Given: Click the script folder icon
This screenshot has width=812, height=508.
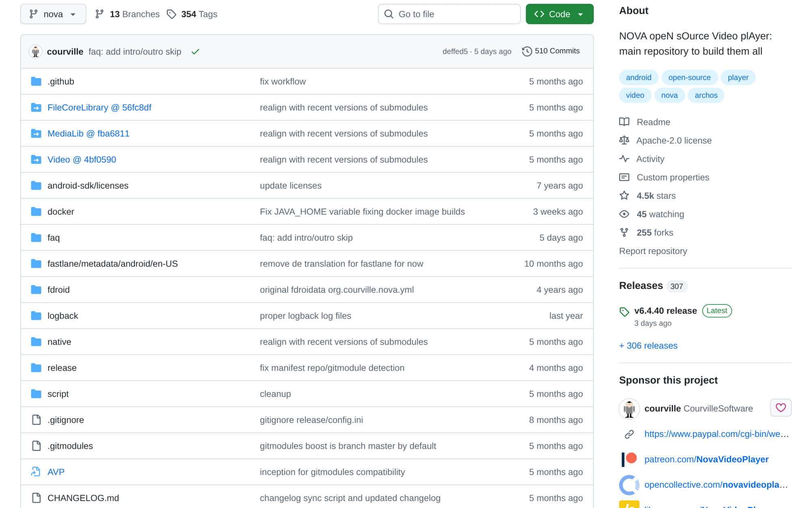Looking at the screenshot, I should click(36, 394).
